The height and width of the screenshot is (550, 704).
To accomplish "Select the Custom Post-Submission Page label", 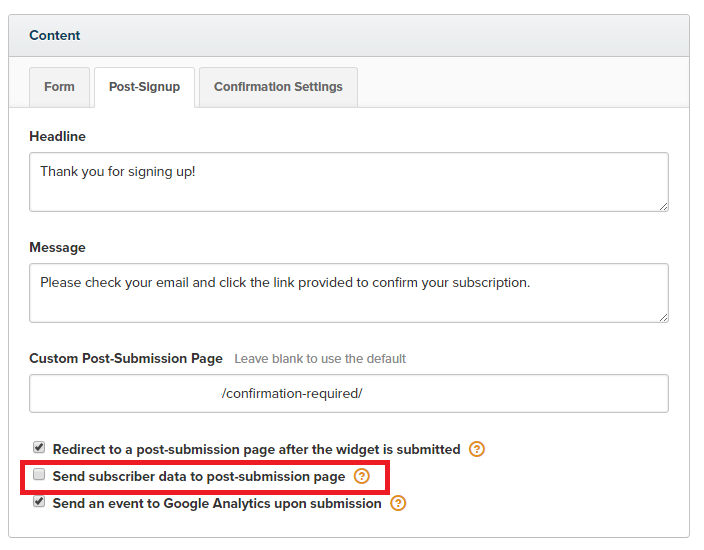I will (126, 358).
